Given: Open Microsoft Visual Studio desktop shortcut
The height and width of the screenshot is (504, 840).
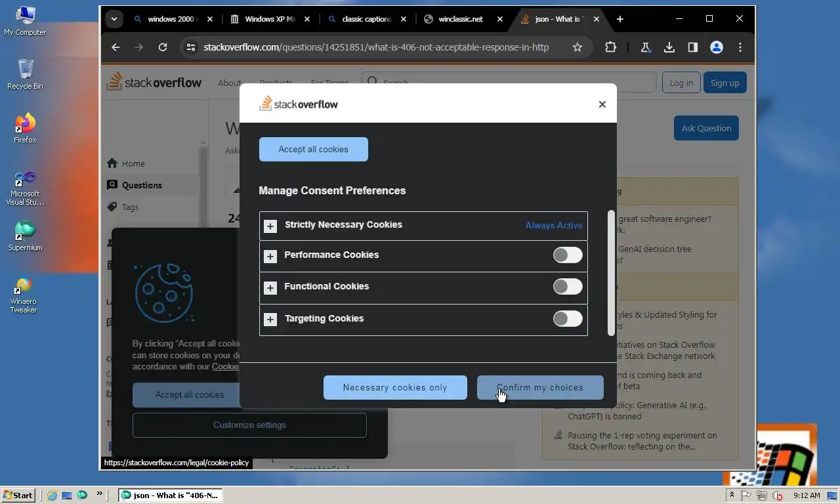Looking at the screenshot, I should pyautogui.click(x=25, y=187).
